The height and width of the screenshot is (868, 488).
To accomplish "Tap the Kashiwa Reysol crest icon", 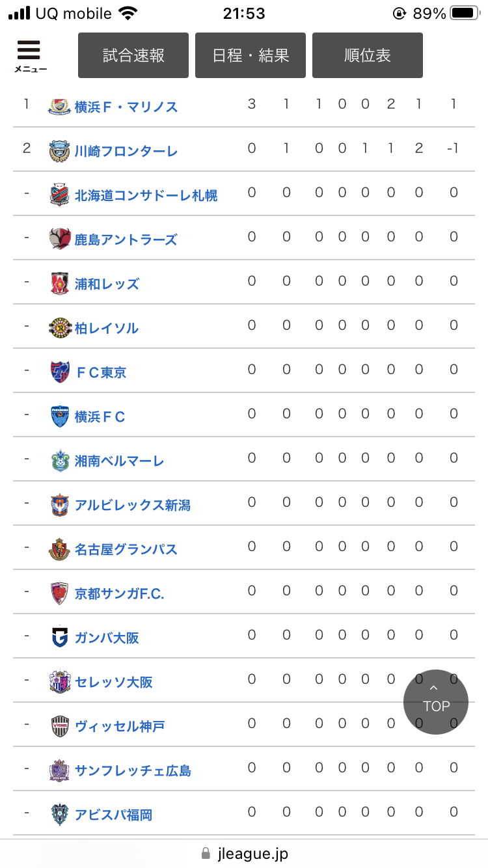I will click(59, 328).
